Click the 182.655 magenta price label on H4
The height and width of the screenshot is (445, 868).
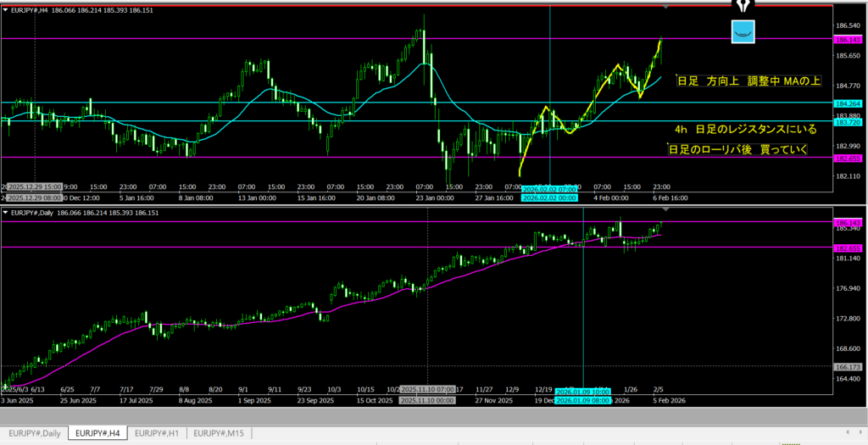pos(849,158)
